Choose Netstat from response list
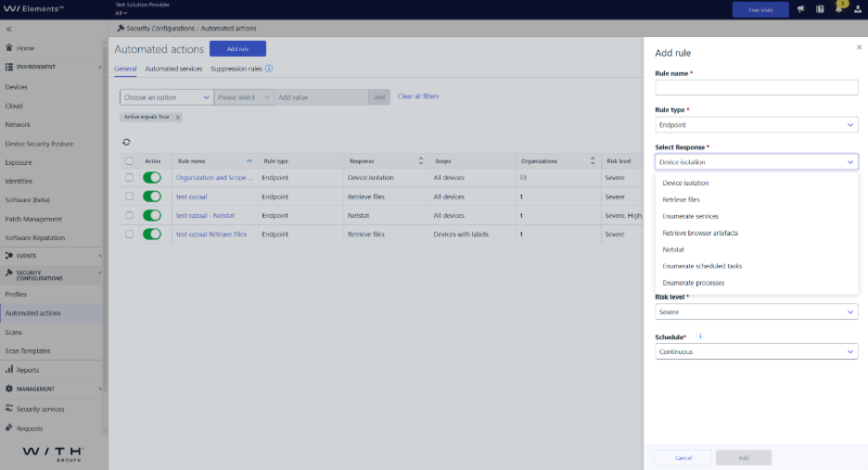This screenshot has height=470, width=868. [756, 249]
